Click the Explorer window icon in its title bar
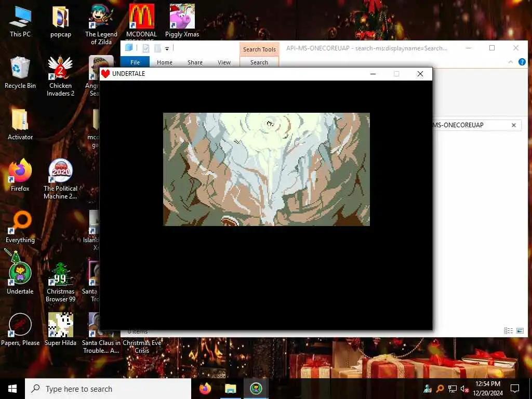Viewport: 532px width, 399px height. tap(129, 48)
